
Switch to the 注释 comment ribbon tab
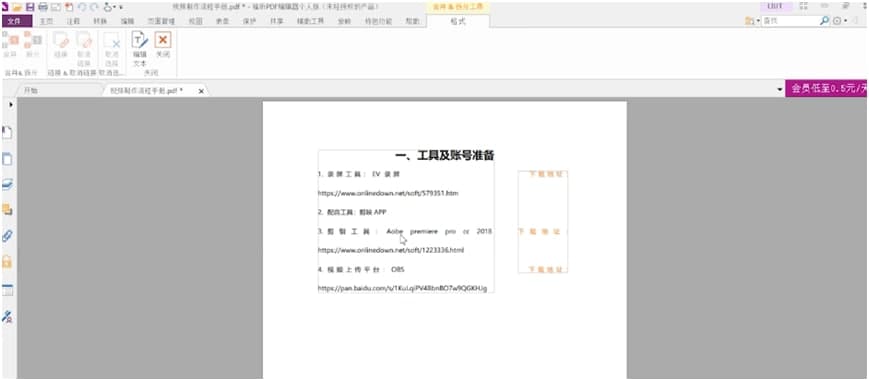(73, 21)
